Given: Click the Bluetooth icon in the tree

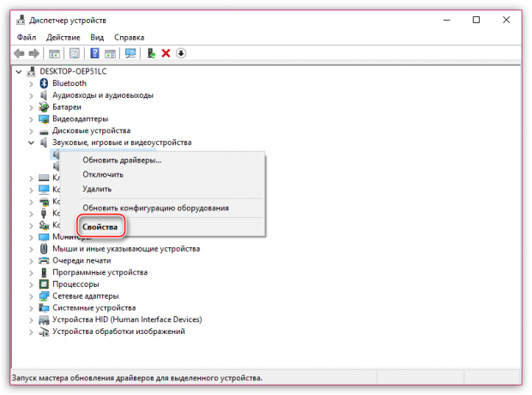Looking at the screenshot, I should pos(45,83).
